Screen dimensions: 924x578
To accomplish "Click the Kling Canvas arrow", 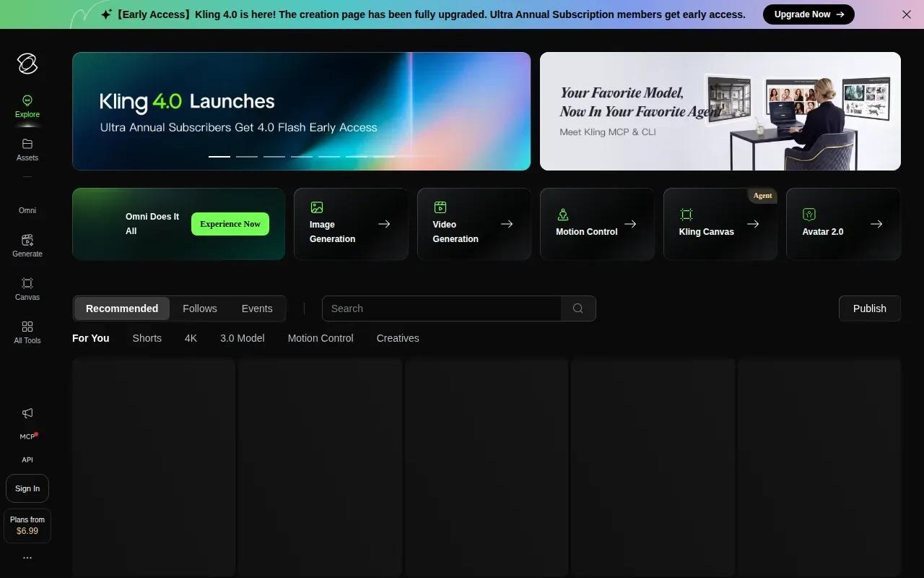I will point(753,224).
